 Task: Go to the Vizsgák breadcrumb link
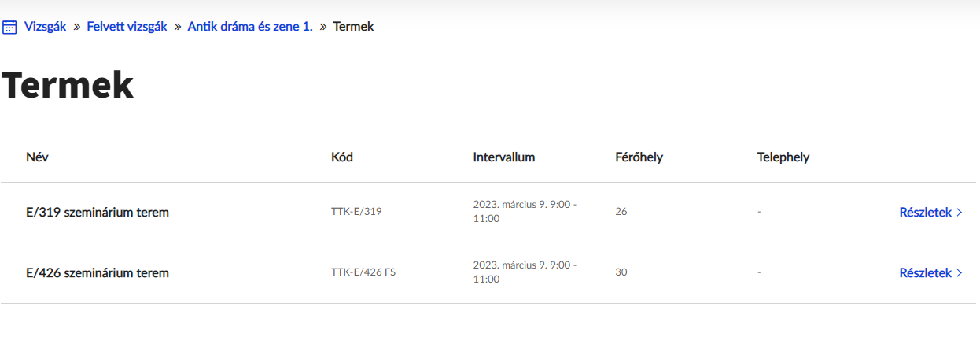45,27
